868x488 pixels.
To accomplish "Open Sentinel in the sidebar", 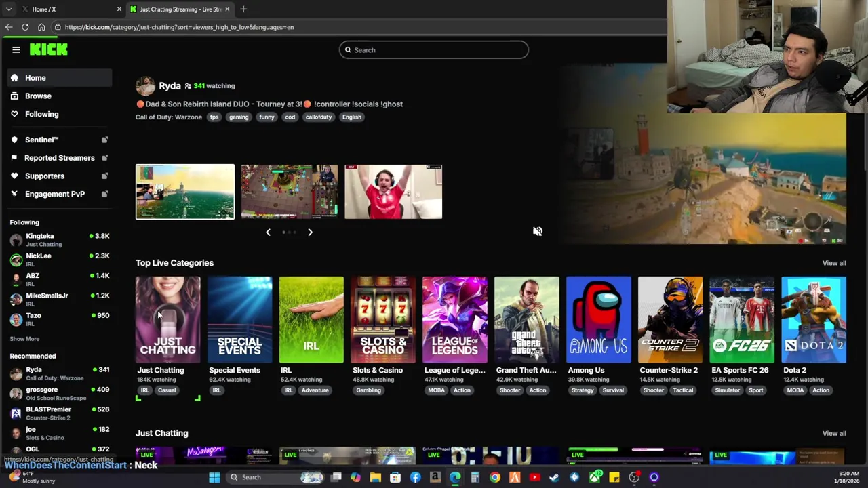I will click(x=41, y=140).
